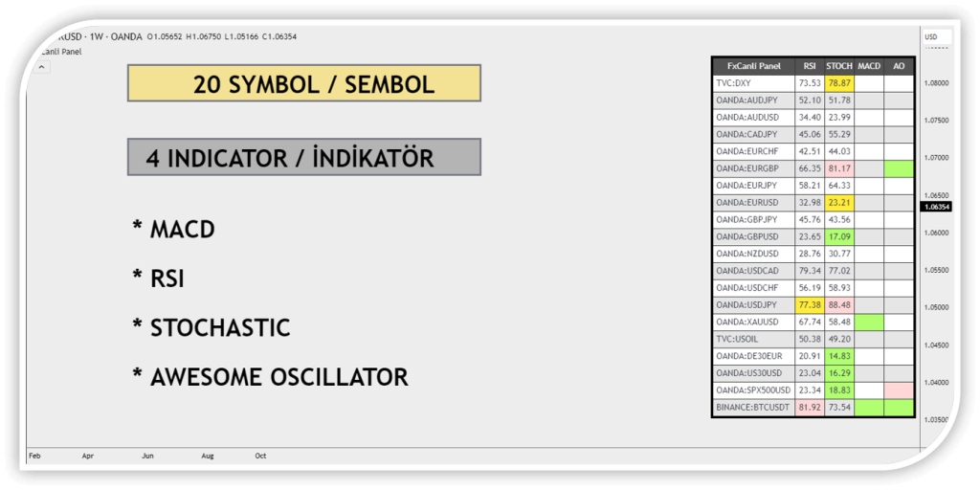Click the MACD column header

[869, 66]
